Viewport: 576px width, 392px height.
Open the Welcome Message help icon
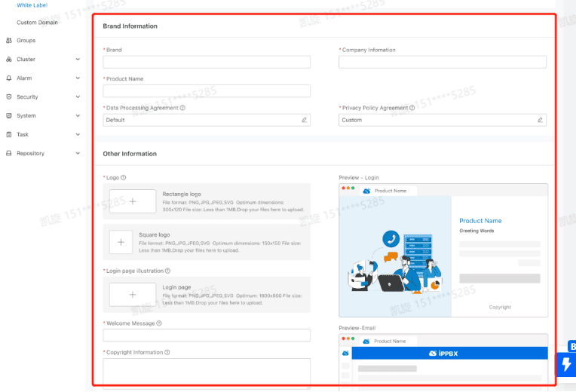159,323
